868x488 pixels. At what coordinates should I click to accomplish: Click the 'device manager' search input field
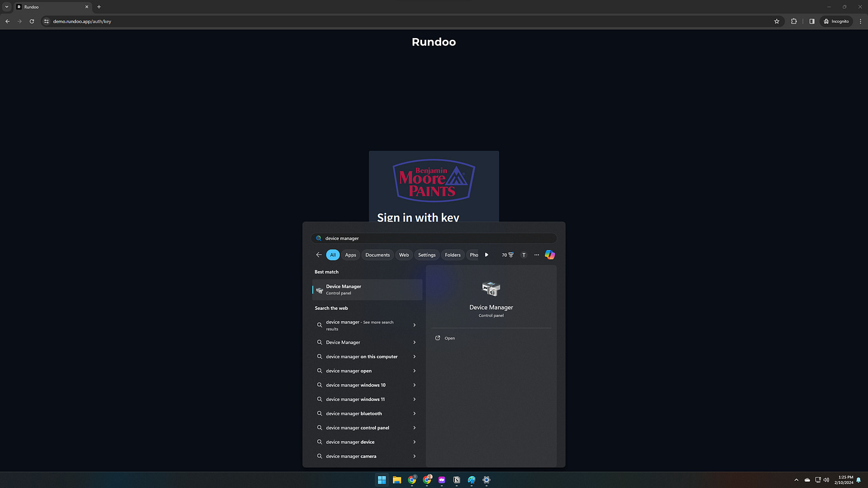[x=433, y=238]
